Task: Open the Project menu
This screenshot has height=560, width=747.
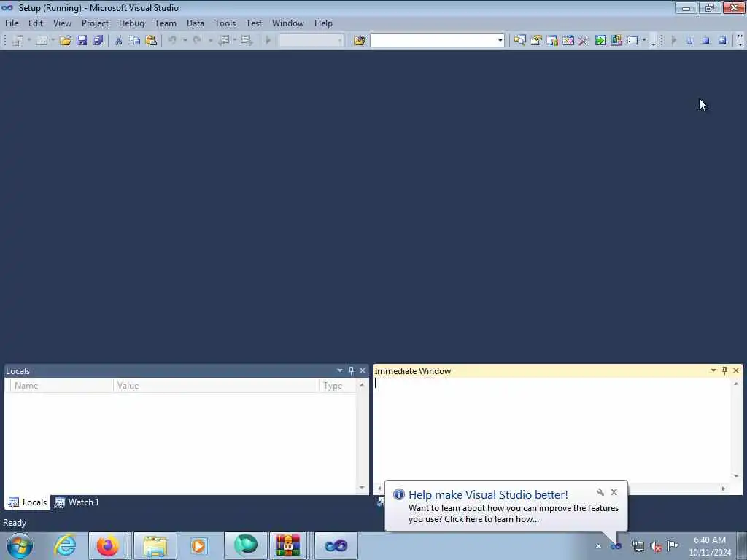Action: [x=95, y=23]
